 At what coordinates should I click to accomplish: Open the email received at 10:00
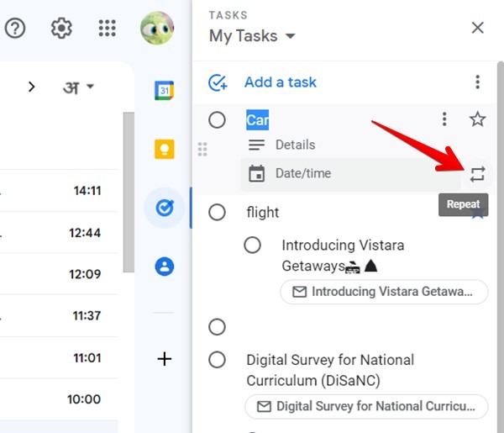59,399
